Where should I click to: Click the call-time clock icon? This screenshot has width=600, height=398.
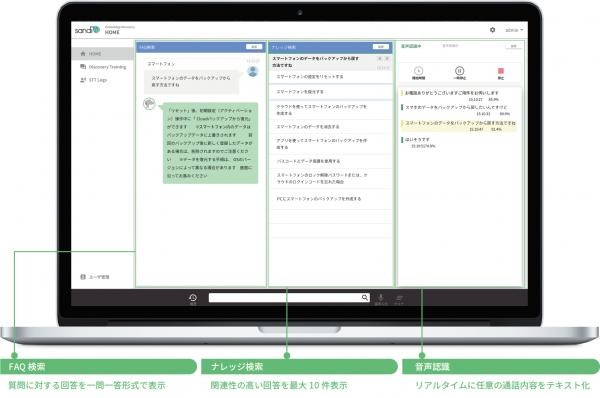(419, 72)
